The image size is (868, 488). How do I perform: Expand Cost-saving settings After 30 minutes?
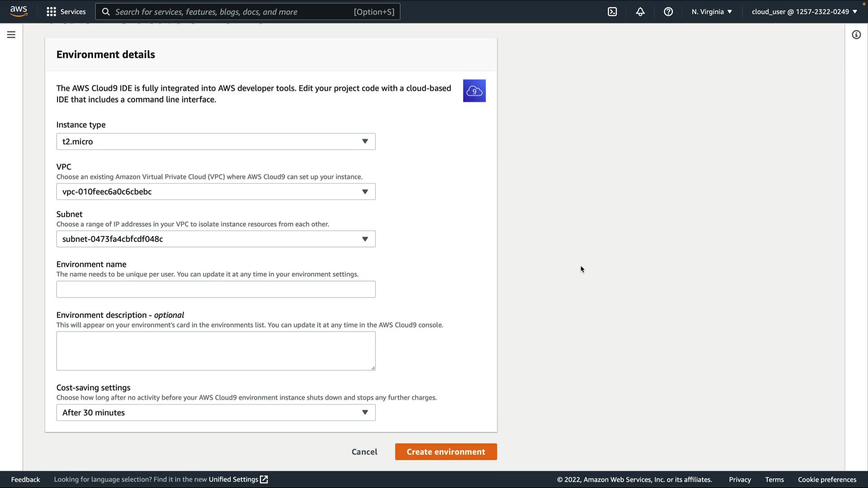pos(216,413)
